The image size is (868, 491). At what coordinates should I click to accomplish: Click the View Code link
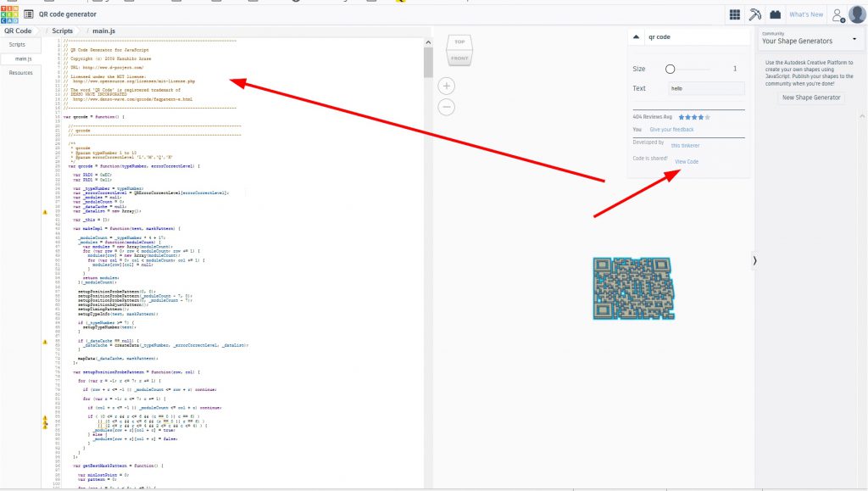click(x=687, y=161)
